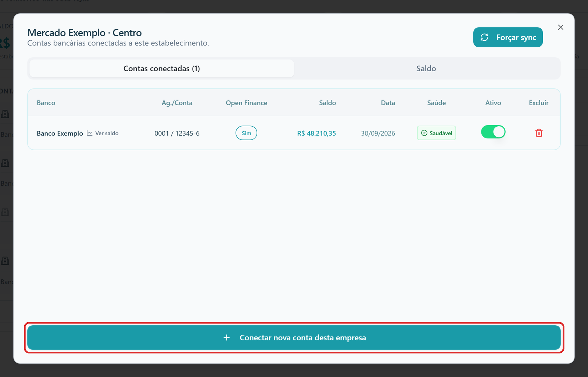The width and height of the screenshot is (588, 377).
Task: Click the chart icon beside Ver saldo
Action: click(x=89, y=133)
